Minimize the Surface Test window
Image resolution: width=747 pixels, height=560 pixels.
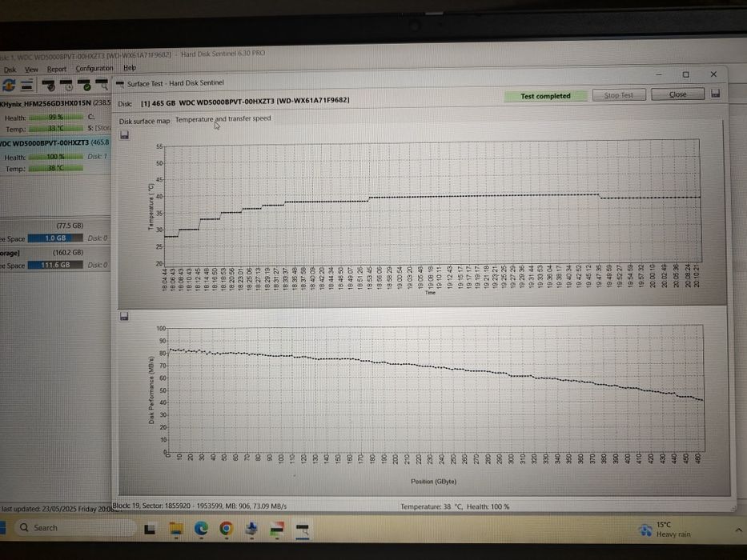(659, 74)
